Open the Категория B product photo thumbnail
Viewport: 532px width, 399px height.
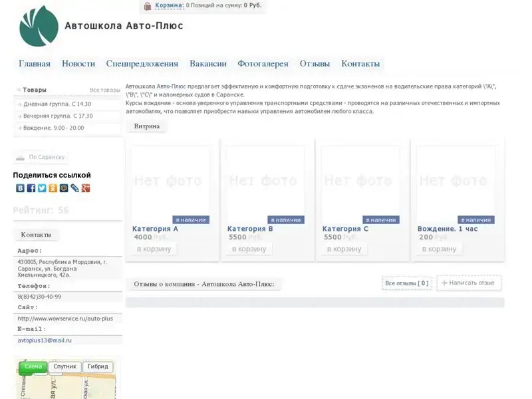pos(265,181)
